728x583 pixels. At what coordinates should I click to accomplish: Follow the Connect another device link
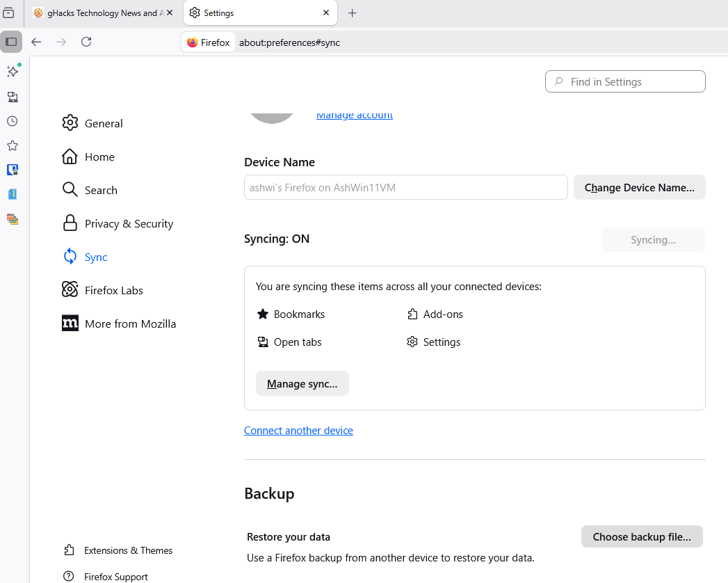298,431
